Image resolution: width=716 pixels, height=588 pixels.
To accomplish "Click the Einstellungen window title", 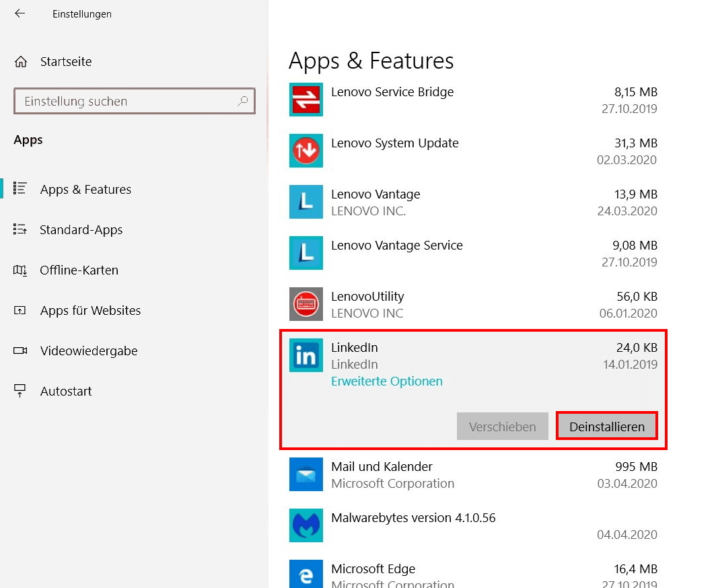I will (x=81, y=14).
